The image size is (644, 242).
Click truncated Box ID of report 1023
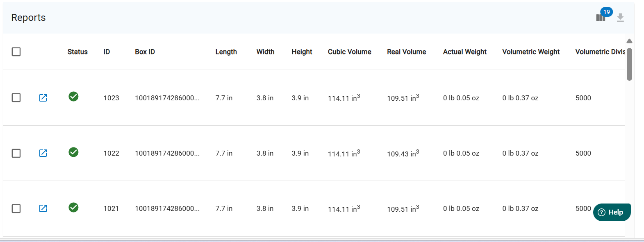point(167,98)
